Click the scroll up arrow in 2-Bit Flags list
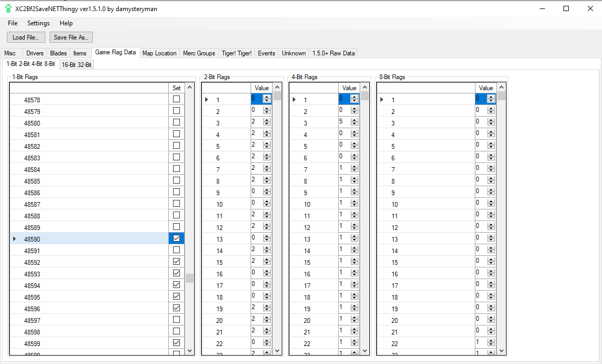This screenshot has width=602, height=364. tap(277, 88)
